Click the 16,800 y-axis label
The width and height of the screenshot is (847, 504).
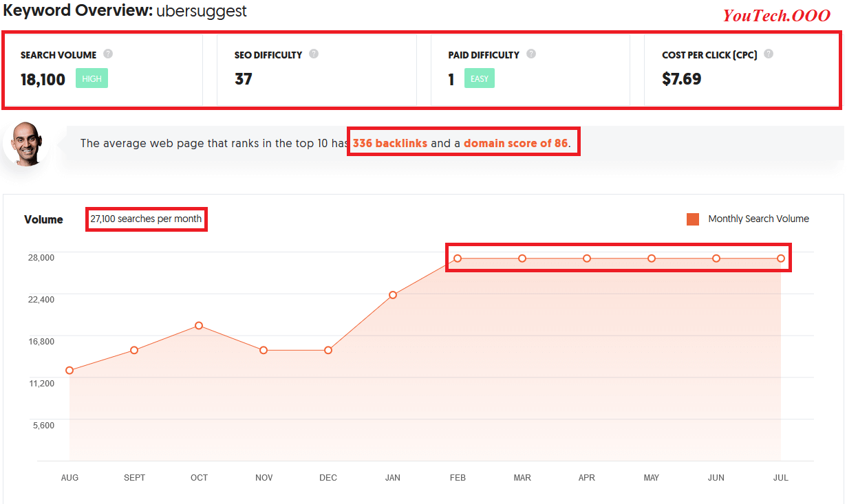point(41,341)
